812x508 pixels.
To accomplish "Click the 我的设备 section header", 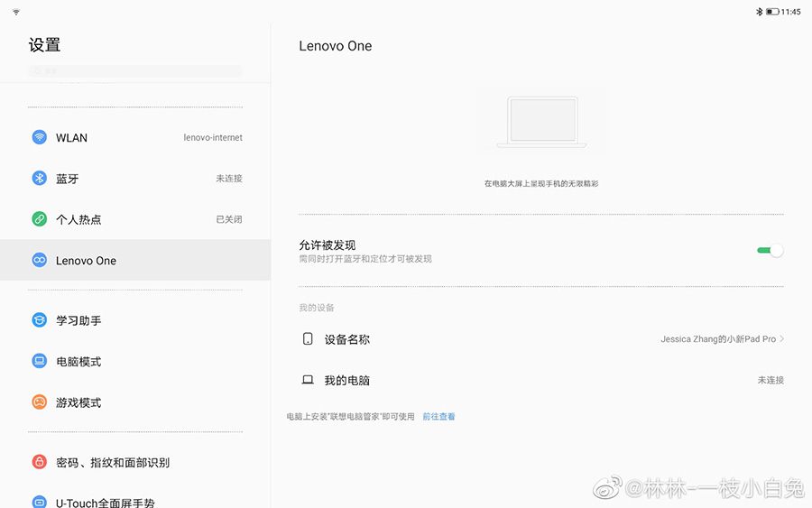I will click(x=317, y=308).
